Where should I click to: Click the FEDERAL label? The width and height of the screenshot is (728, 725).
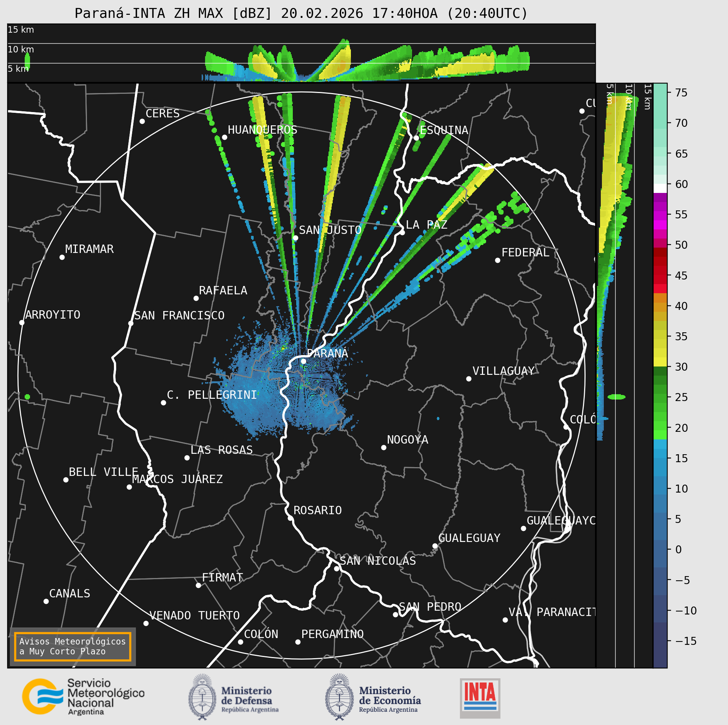tap(526, 253)
